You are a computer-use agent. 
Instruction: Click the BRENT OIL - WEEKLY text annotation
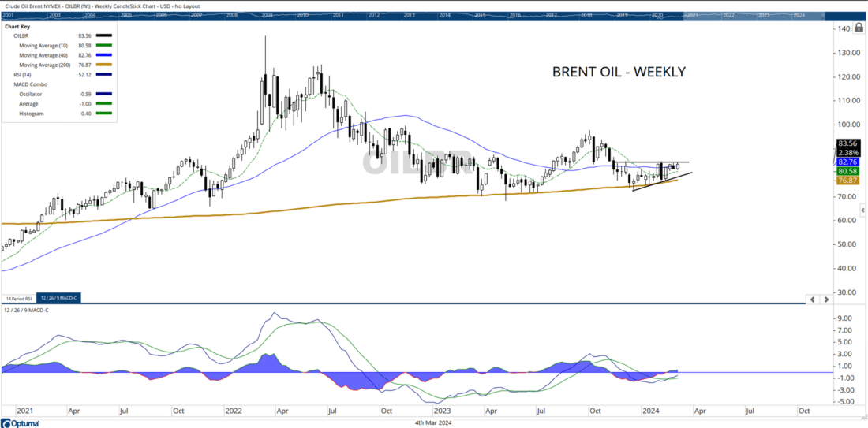(618, 72)
